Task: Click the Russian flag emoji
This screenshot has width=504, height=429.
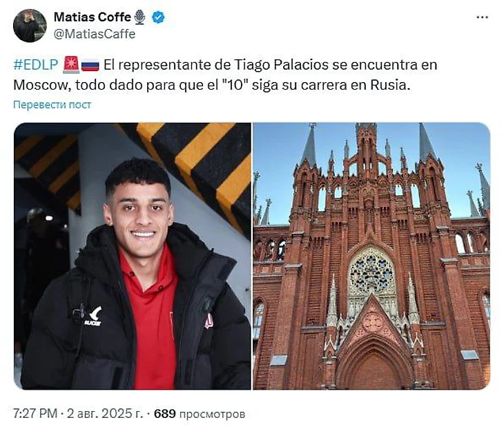Action: pos(90,66)
